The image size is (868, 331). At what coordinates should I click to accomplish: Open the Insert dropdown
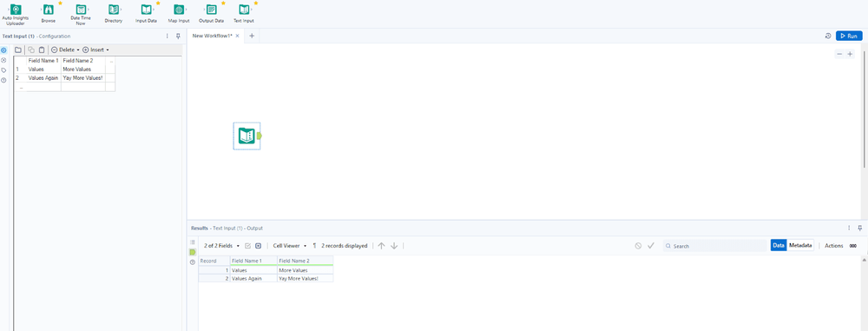tap(95, 50)
